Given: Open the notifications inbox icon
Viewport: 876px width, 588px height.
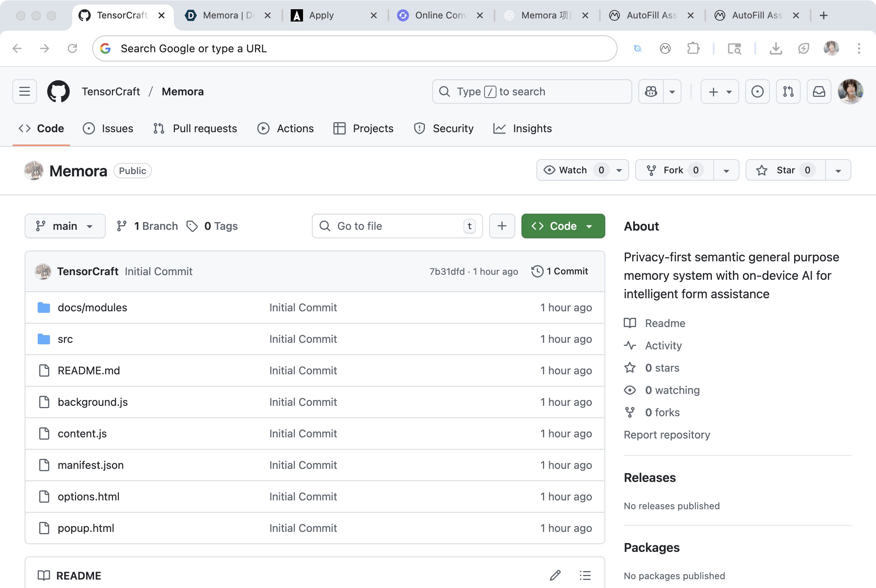Looking at the screenshot, I should [819, 91].
